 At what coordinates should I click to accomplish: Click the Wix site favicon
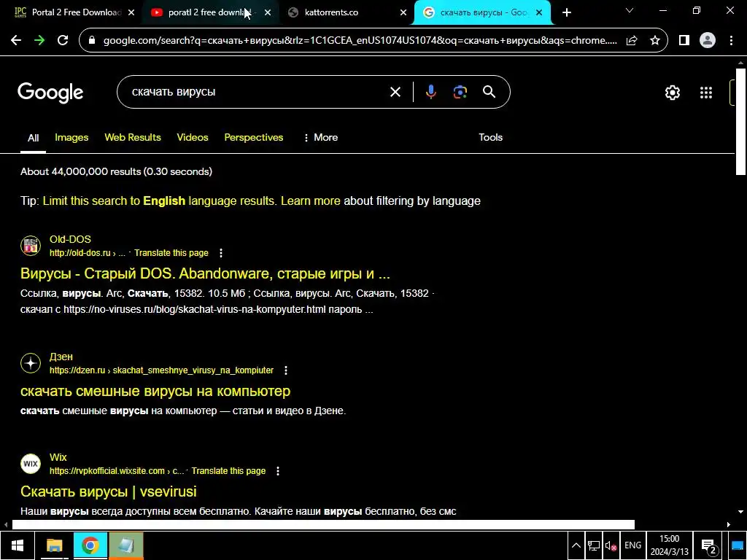pos(31,463)
